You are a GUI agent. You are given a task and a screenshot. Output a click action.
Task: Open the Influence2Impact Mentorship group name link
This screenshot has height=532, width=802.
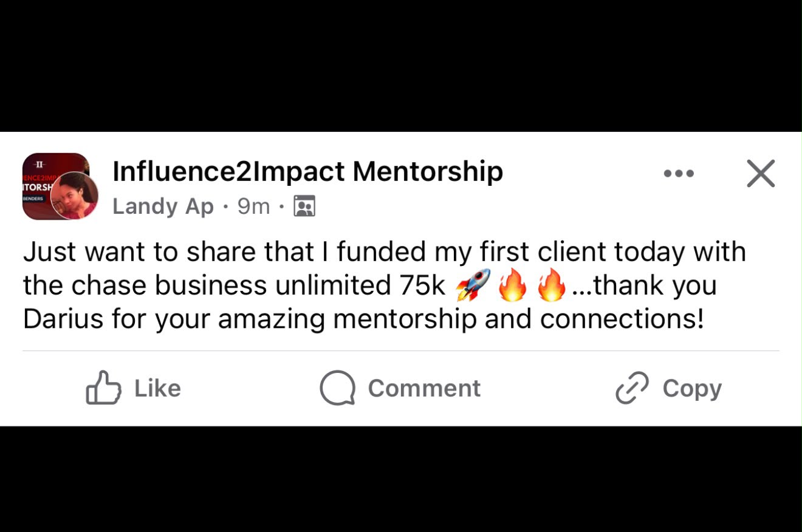coord(307,171)
